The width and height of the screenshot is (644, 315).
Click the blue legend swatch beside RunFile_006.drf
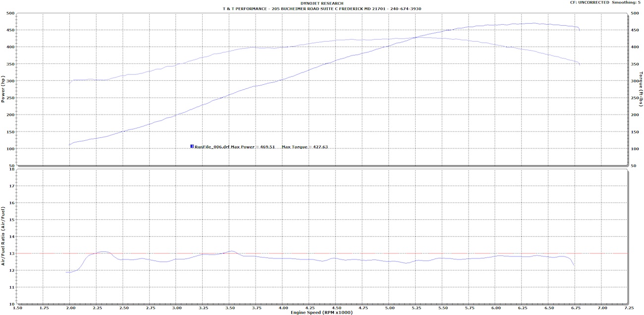point(192,147)
